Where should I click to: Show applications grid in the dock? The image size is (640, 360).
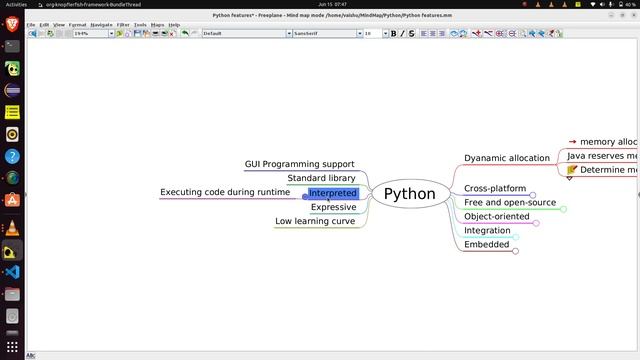point(12,347)
